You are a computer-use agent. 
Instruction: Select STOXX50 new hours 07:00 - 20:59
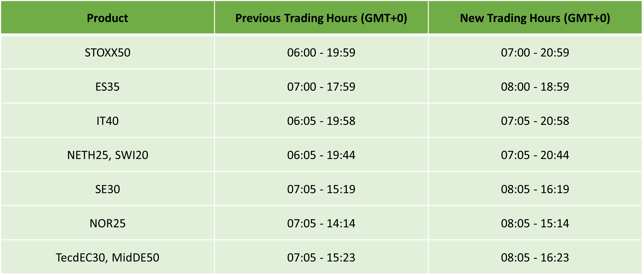(535, 52)
